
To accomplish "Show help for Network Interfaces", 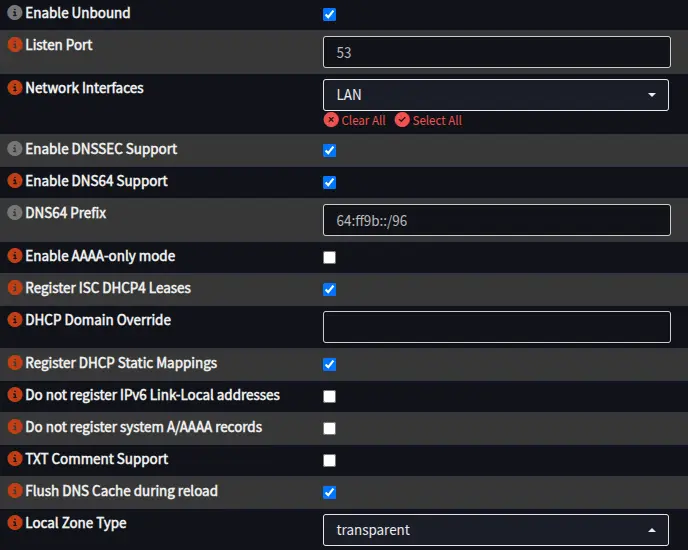I will click(x=15, y=88).
